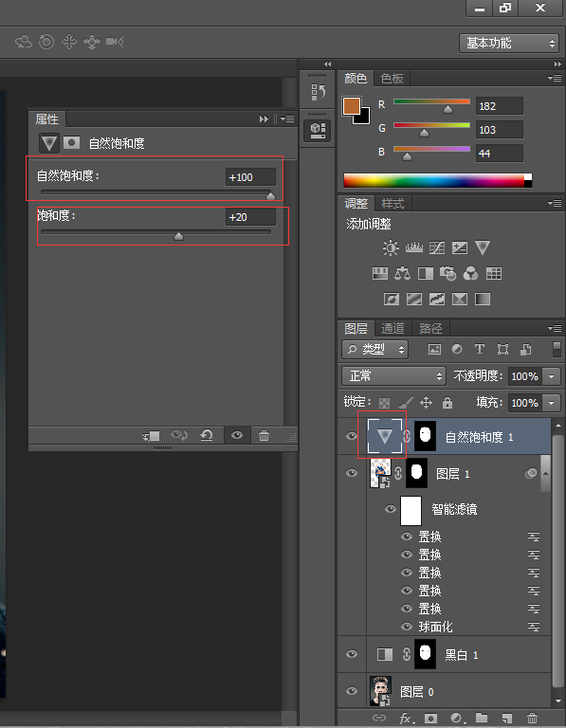Add a Photo Filter adjustment
Image resolution: width=566 pixels, height=728 pixels.
[x=448, y=273]
